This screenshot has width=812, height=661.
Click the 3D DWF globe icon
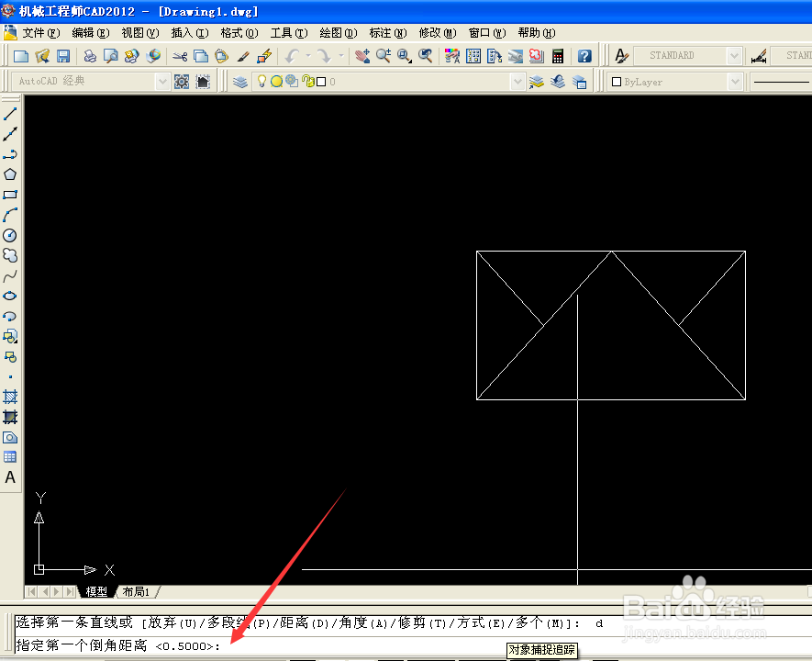(x=153, y=56)
